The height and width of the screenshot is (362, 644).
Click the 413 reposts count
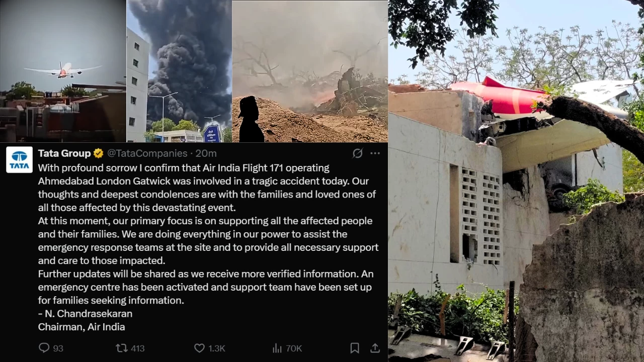[x=137, y=348]
